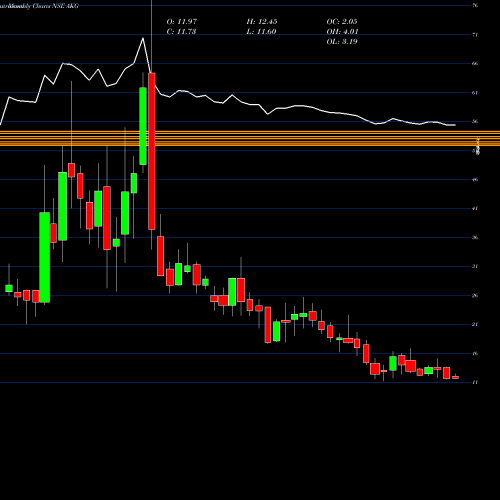Click the 61 price axis label

coord(475,93)
